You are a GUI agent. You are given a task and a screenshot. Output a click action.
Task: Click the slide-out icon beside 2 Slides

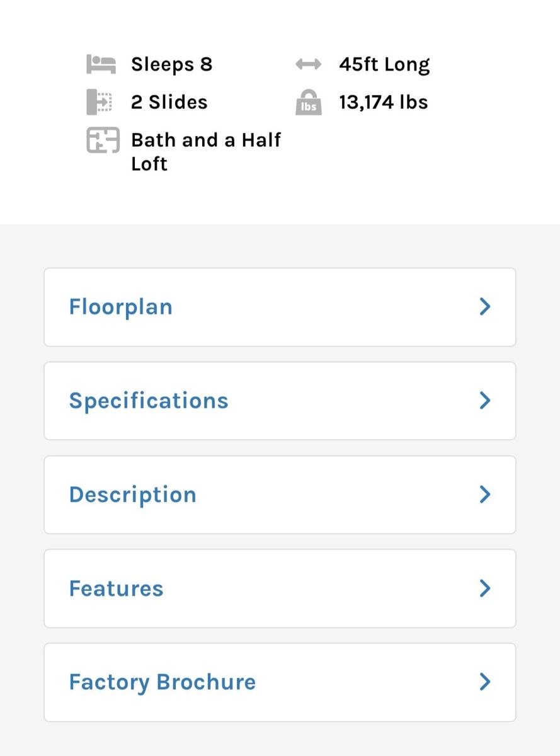99,102
